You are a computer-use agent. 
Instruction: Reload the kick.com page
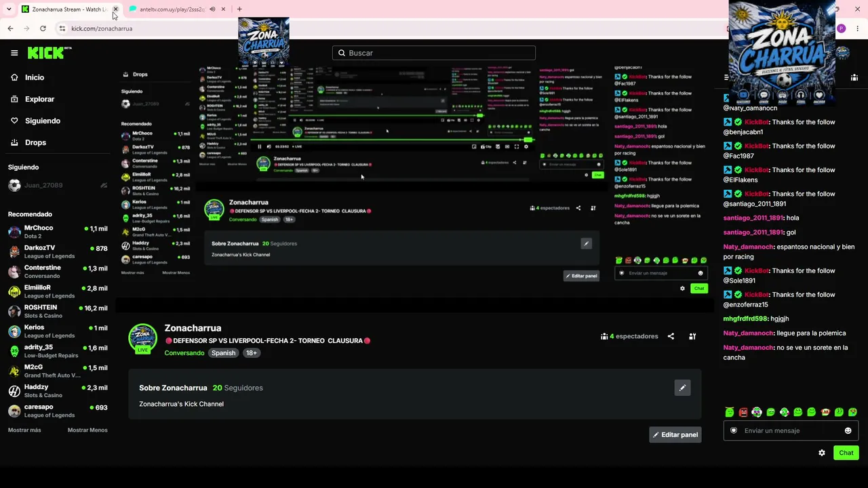click(x=43, y=28)
